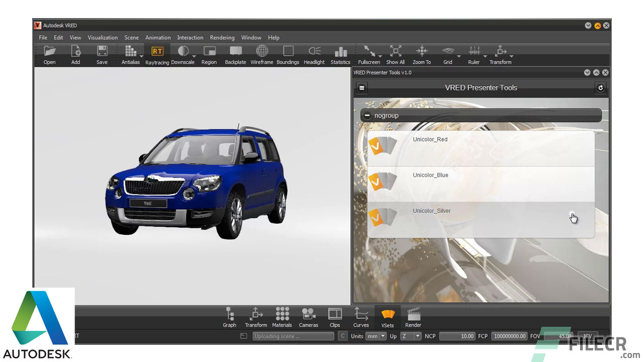Open the Downscale dropdown arrow

pos(194,56)
